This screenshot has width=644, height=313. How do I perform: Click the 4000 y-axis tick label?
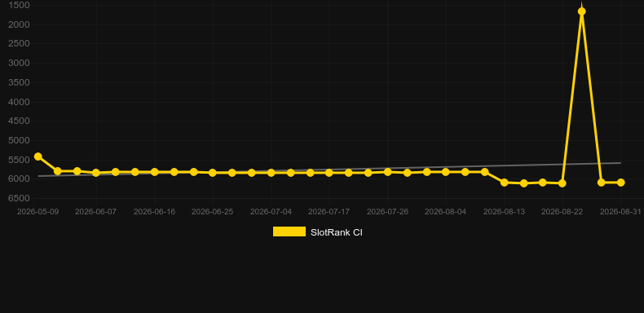(x=19, y=102)
